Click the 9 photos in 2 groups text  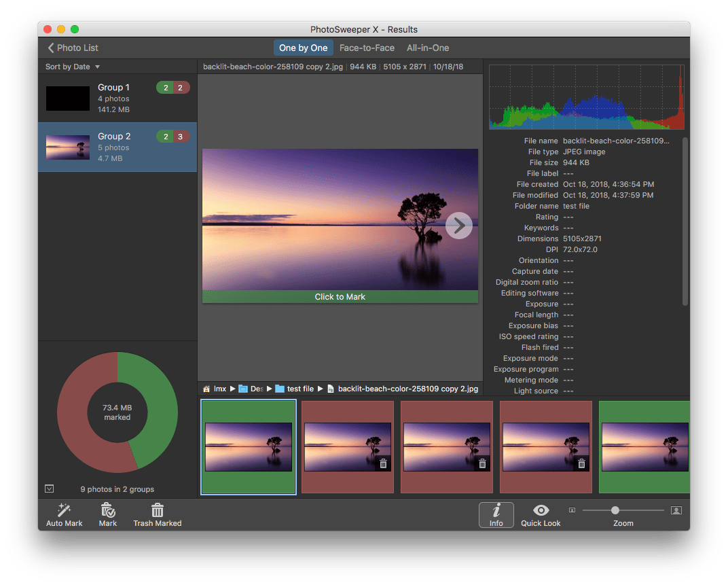click(117, 489)
